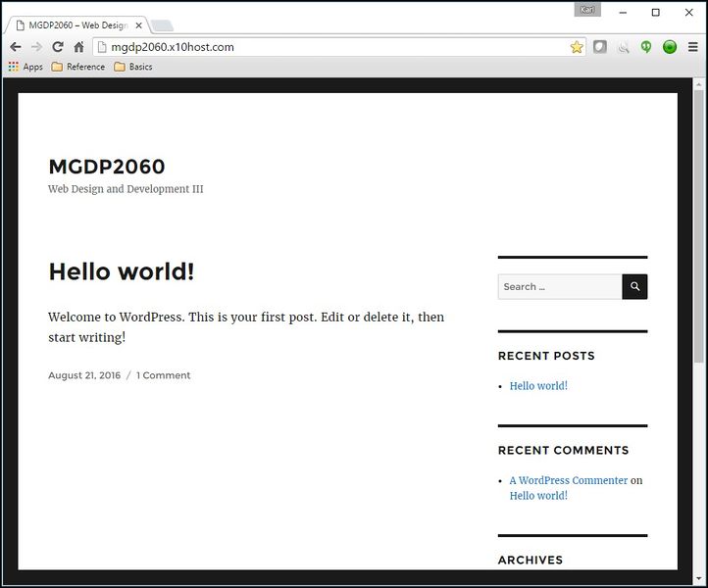Screen dimensions: 708x588
Task: Click the faded magnifier extension icon
Action: click(x=624, y=47)
